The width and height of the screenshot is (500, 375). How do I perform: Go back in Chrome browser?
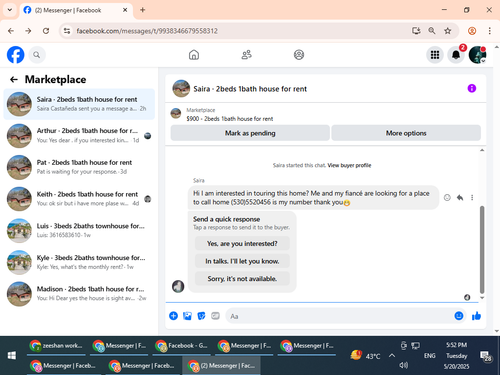(11, 31)
